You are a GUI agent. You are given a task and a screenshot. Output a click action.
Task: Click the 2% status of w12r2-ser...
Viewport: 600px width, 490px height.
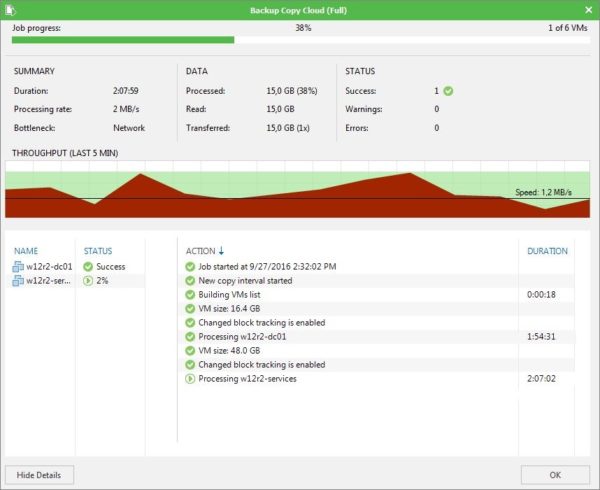click(102, 281)
